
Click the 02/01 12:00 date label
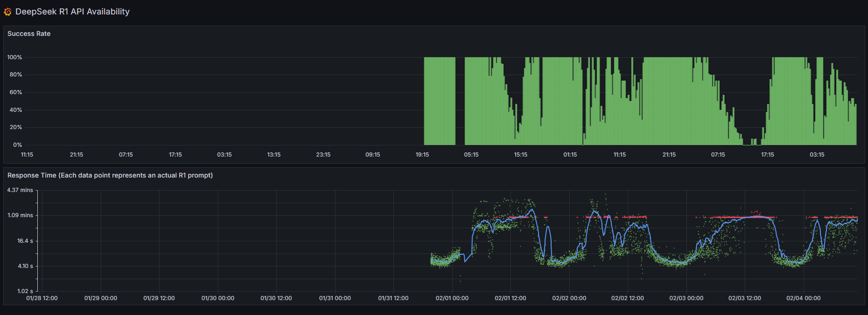[511, 298]
